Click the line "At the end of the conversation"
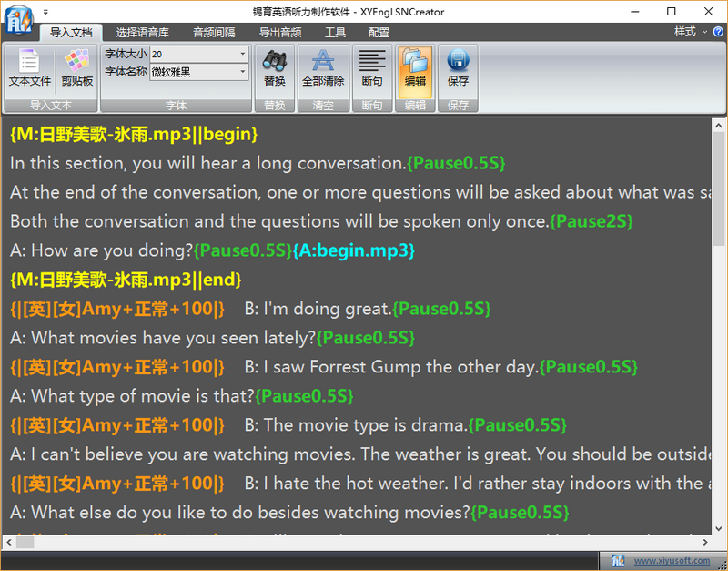Viewport: 728px width, 571px height. [x=360, y=192]
